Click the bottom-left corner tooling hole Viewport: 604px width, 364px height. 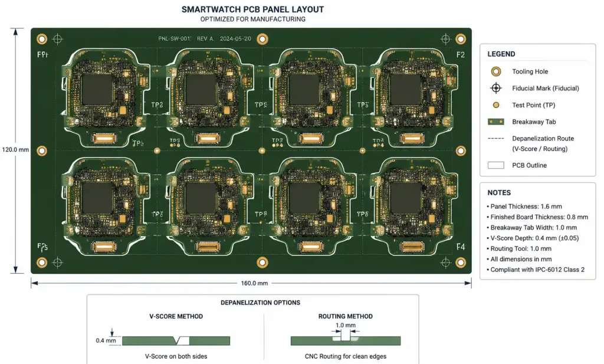[x=42, y=263]
